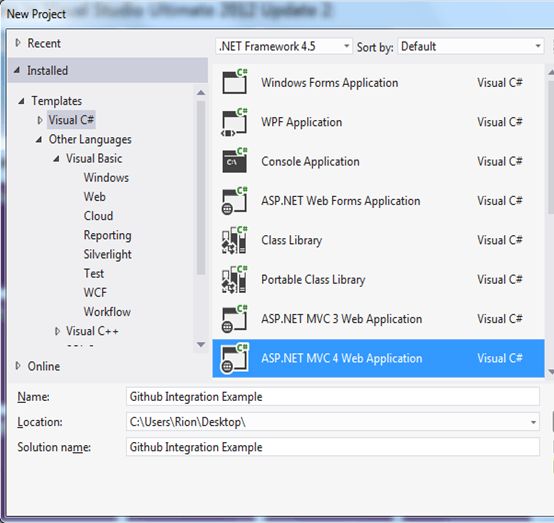Expand the Visual C++ node arrow
This screenshot has height=523, width=554.
(57, 331)
